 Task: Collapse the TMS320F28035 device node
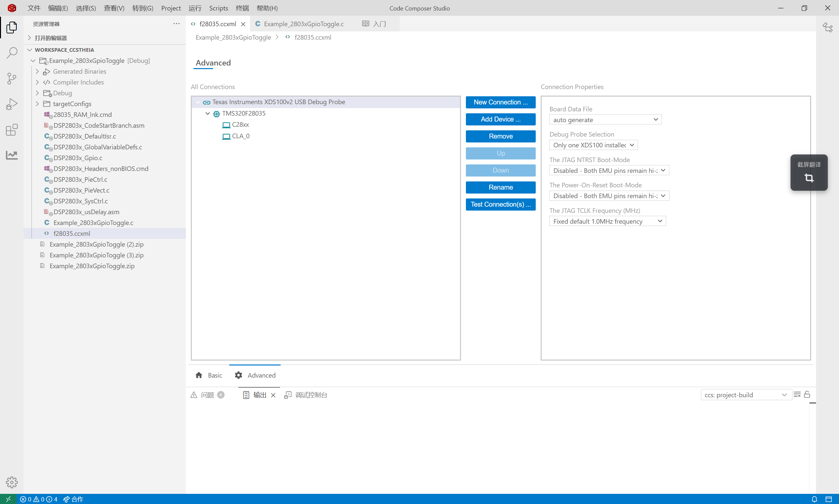[x=207, y=113]
